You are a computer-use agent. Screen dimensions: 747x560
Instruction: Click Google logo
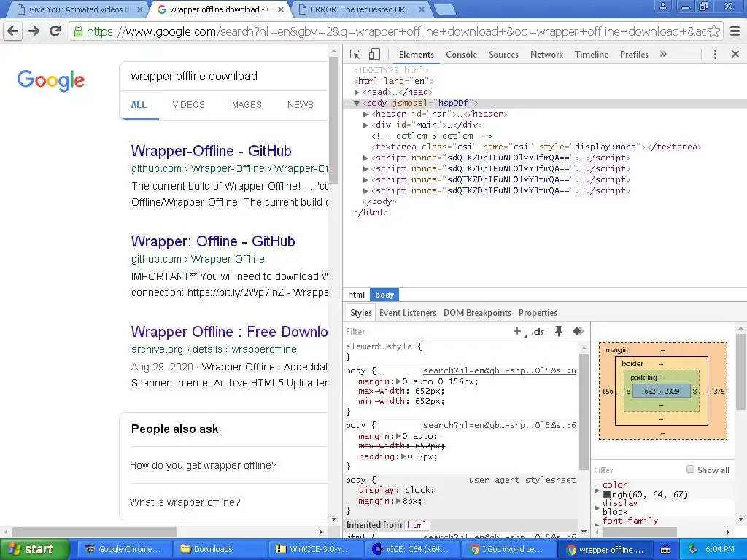51,80
